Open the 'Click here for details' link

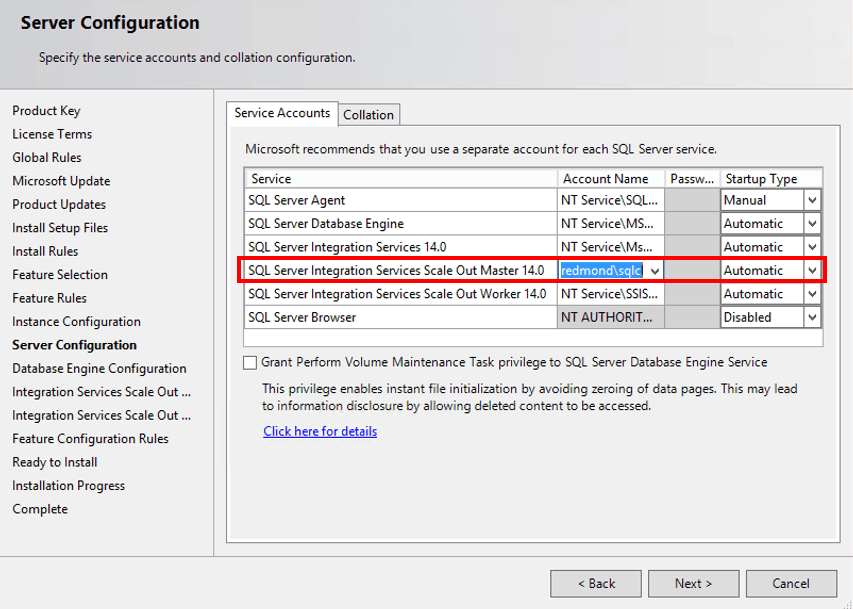pos(320,431)
